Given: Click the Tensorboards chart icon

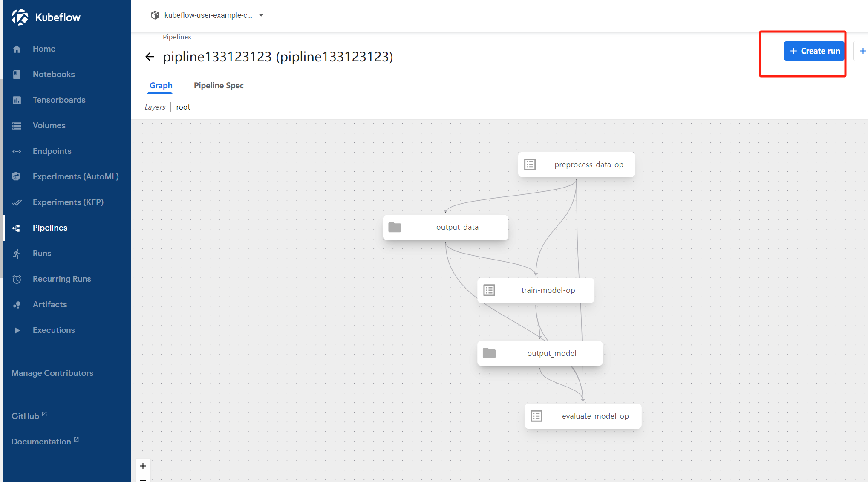Looking at the screenshot, I should [17, 100].
